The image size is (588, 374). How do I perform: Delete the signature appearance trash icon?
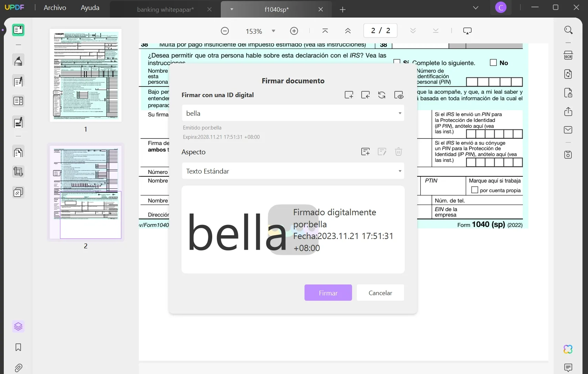pos(399,152)
